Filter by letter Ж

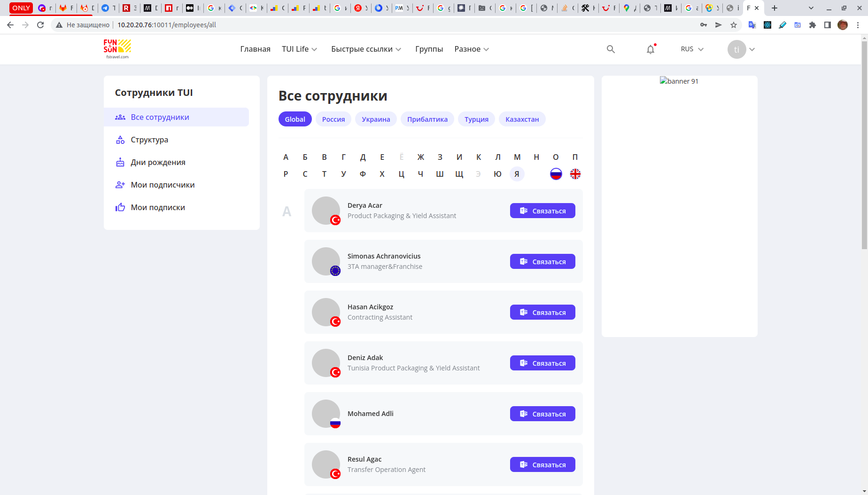click(420, 157)
